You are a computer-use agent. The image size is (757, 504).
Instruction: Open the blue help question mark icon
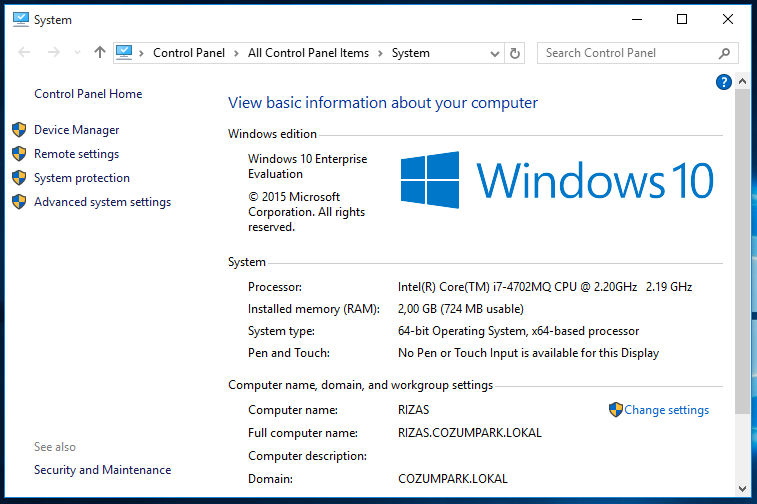coord(723,82)
